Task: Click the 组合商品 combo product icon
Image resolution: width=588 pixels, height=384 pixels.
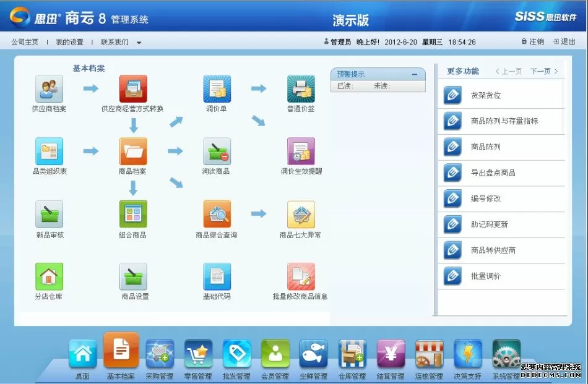Action: tap(133, 215)
